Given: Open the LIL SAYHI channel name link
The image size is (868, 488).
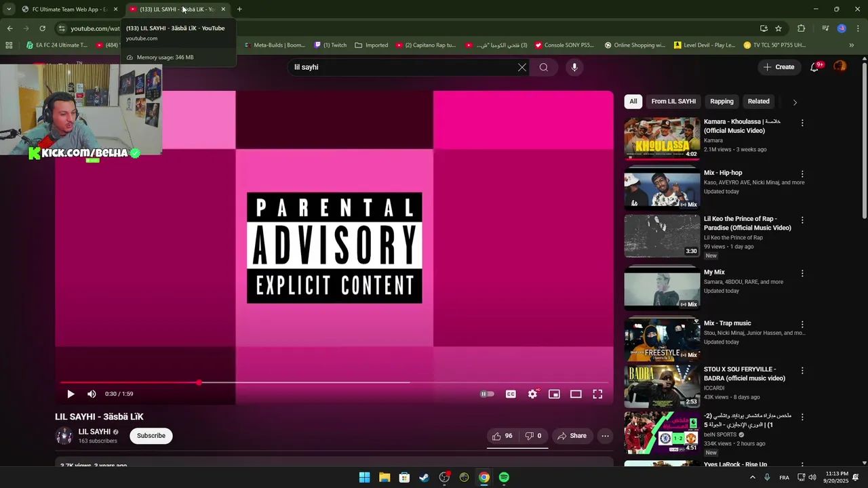Looking at the screenshot, I should pos(94,432).
